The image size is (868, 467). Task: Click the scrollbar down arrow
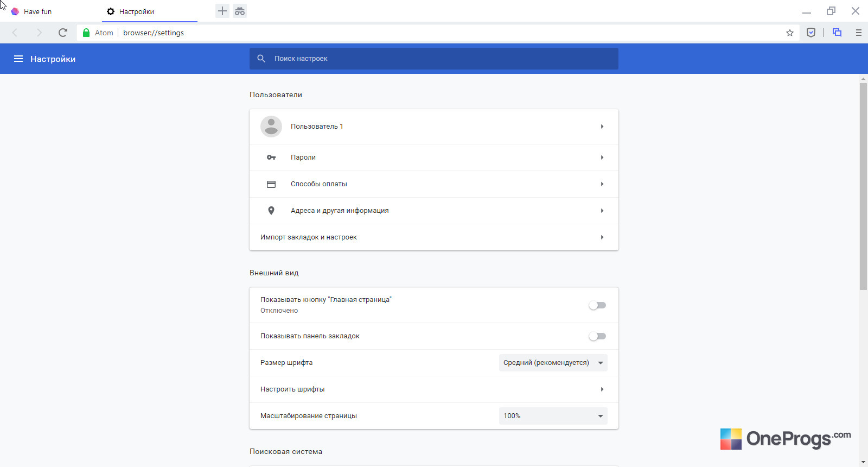tap(863, 462)
